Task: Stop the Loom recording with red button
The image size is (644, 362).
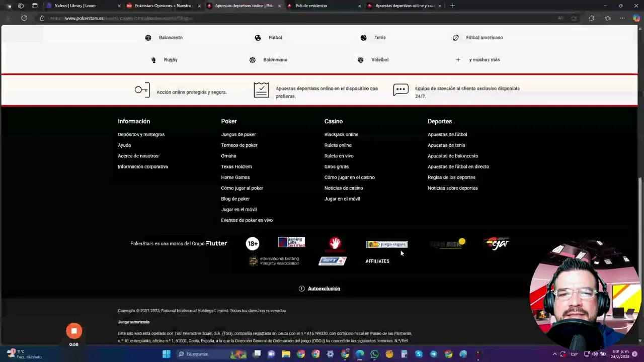Action: [74, 331]
